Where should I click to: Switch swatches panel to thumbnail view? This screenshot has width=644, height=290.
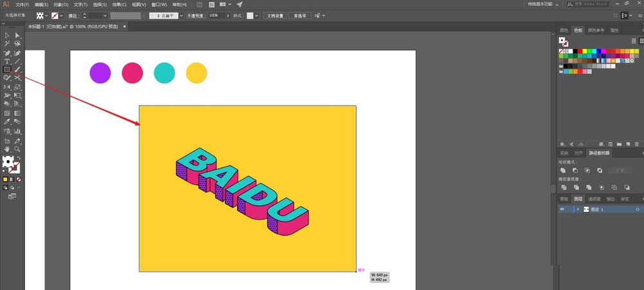(x=641, y=41)
